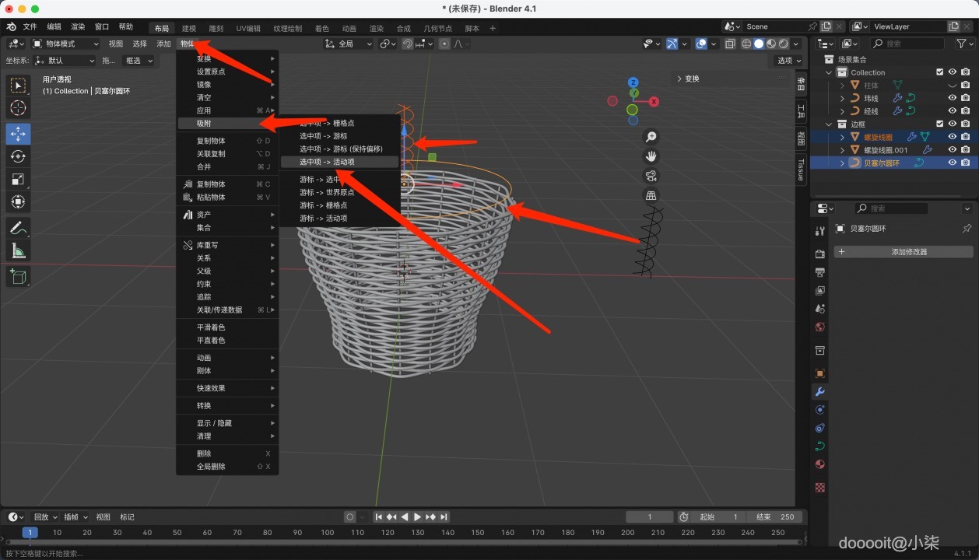Click the Add Cube tool icon
Image resolution: width=979 pixels, height=560 pixels.
[18, 276]
